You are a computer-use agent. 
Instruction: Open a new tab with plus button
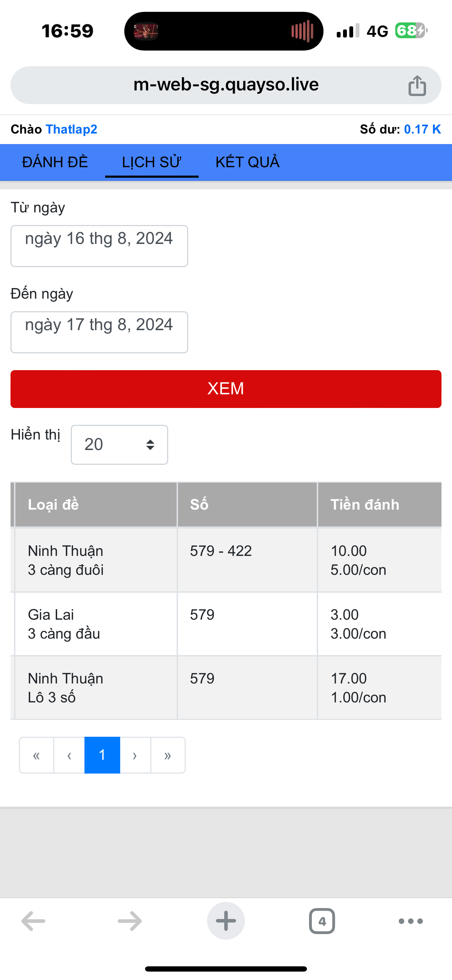pos(226,921)
